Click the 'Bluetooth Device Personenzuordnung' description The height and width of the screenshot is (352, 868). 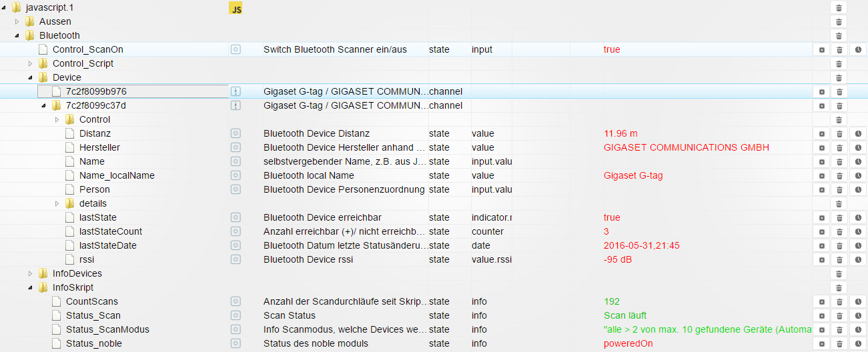tap(344, 189)
